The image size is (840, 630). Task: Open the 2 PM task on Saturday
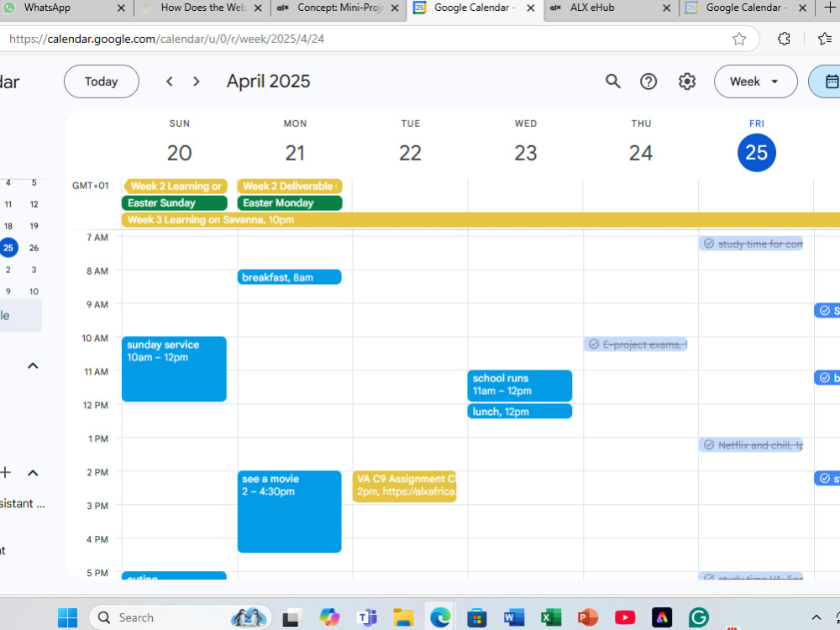pos(827,479)
